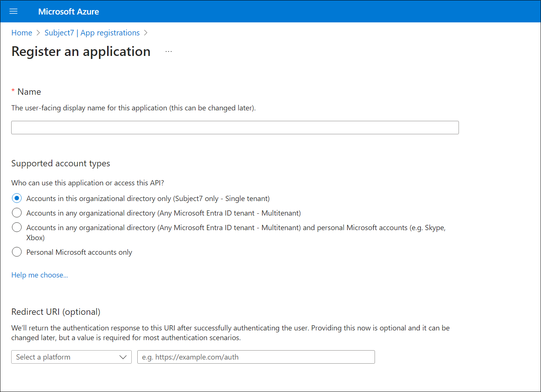The image size is (541, 392).
Task: Click the Register an application heading
Action: tap(81, 51)
